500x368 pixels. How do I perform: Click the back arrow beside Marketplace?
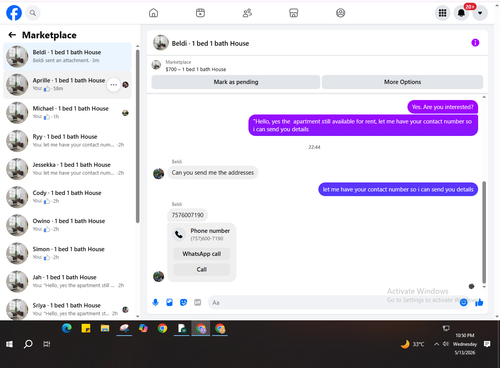(12, 35)
